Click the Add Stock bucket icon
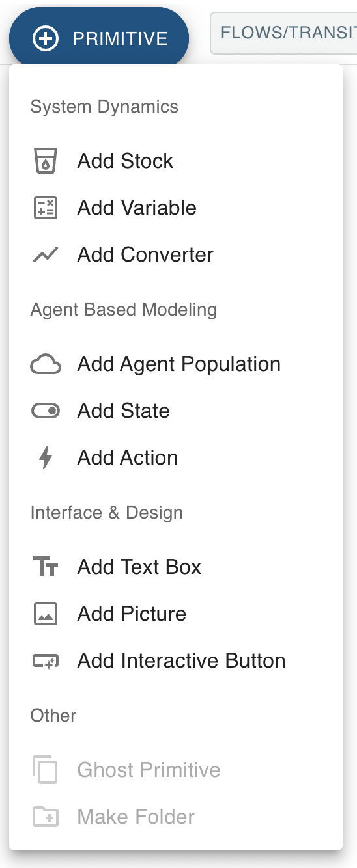Viewport: 357px width, 868px height. [46, 161]
